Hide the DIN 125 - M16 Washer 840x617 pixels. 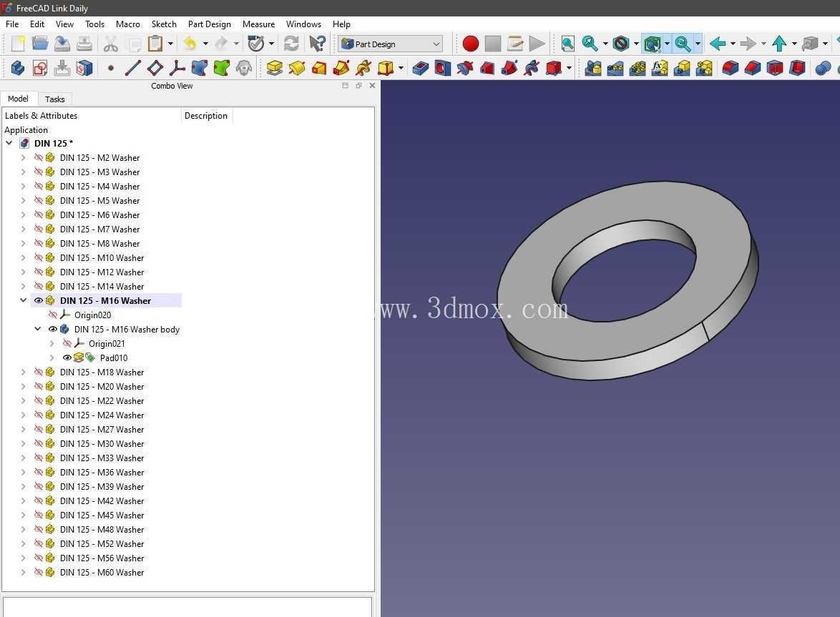pos(39,300)
